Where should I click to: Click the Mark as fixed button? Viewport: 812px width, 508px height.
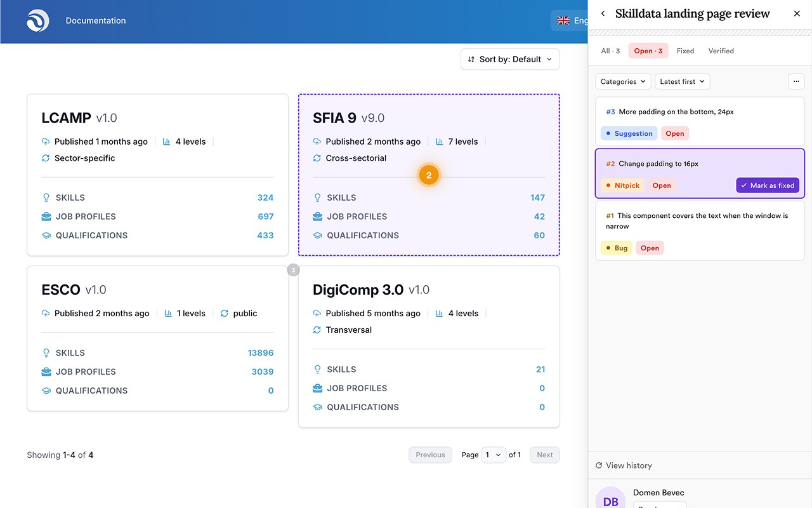click(768, 185)
